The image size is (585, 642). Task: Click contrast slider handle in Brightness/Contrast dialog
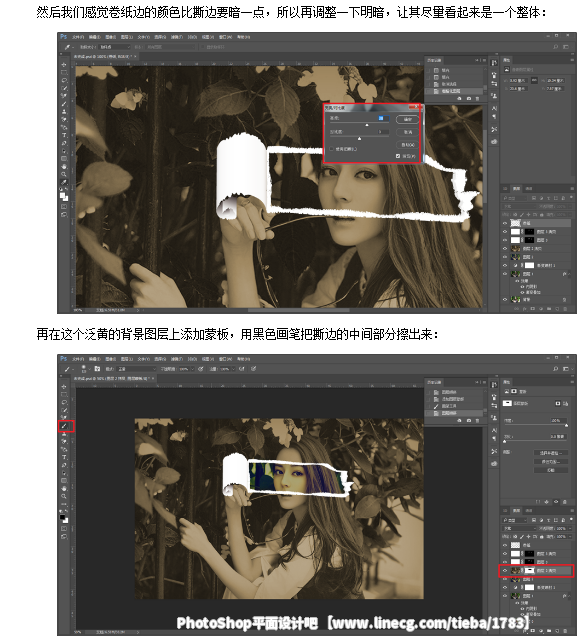(x=359, y=138)
